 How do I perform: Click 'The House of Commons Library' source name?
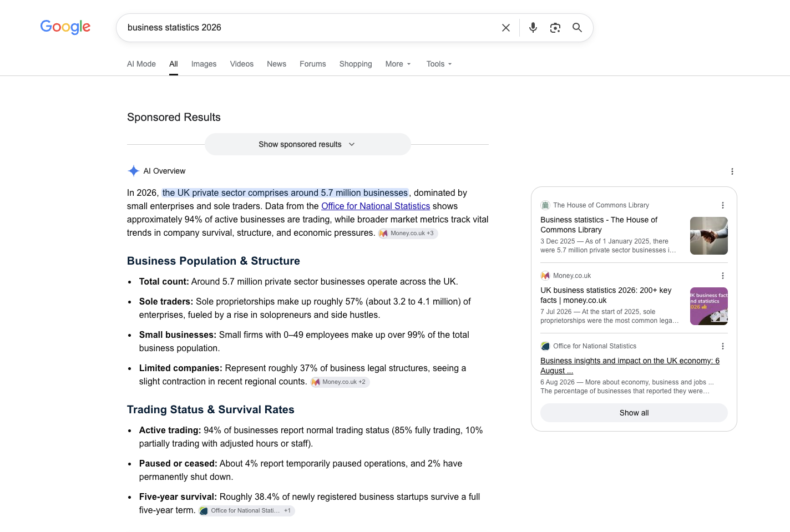pos(601,205)
